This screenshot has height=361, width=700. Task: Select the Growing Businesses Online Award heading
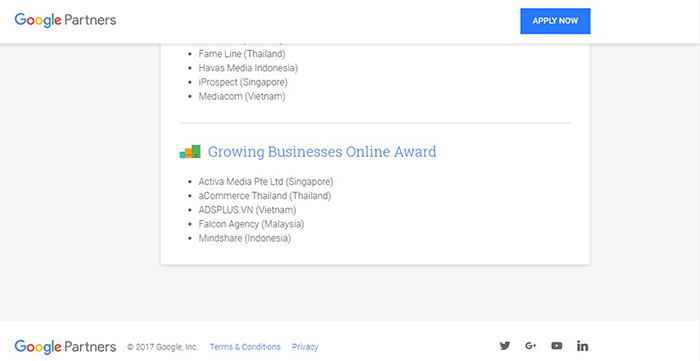point(322,152)
